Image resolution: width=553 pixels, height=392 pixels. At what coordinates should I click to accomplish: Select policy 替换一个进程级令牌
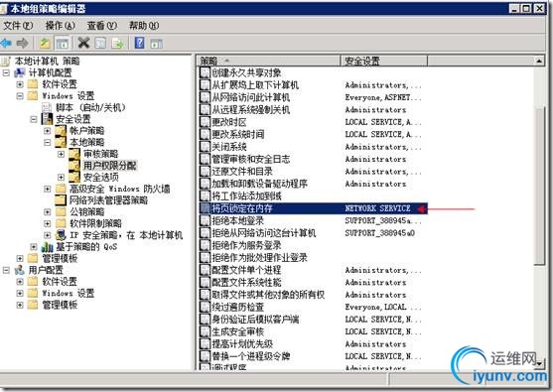pyautogui.click(x=250, y=356)
